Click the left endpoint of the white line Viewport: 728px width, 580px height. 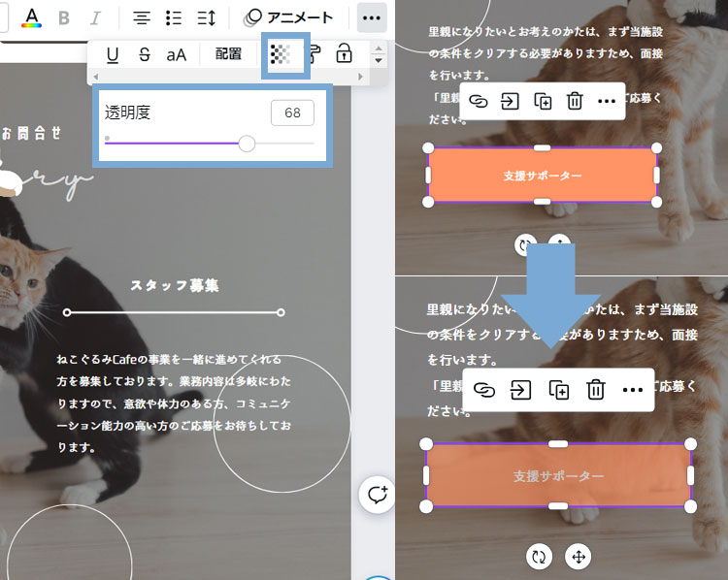67,312
